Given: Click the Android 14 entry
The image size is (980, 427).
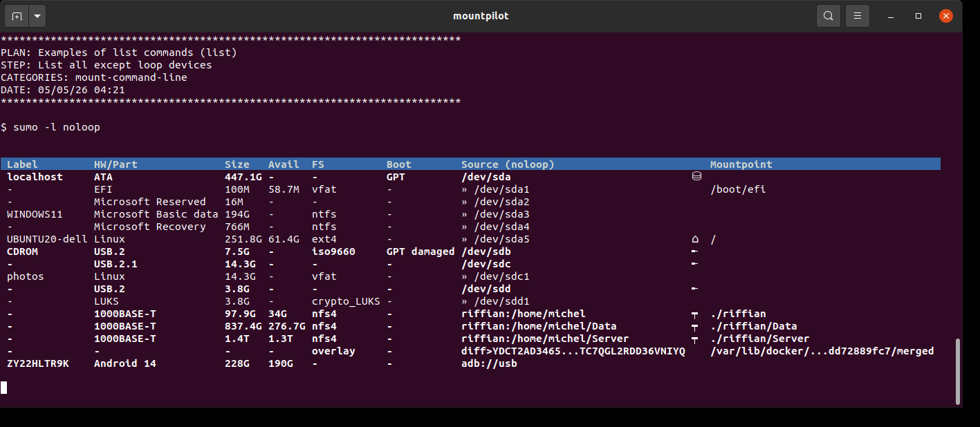Looking at the screenshot, I should coord(125,363).
